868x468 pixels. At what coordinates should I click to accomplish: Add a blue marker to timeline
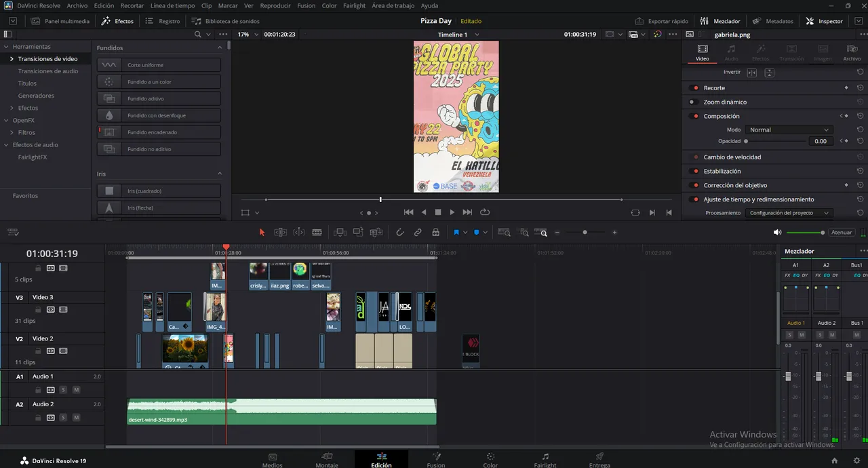pyautogui.click(x=476, y=232)
